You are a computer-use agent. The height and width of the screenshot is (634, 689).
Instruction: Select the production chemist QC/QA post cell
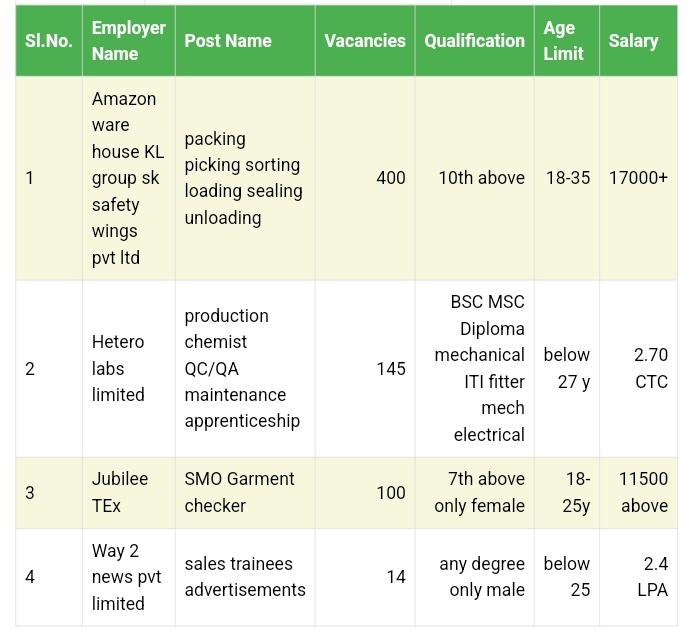point(245,369)
